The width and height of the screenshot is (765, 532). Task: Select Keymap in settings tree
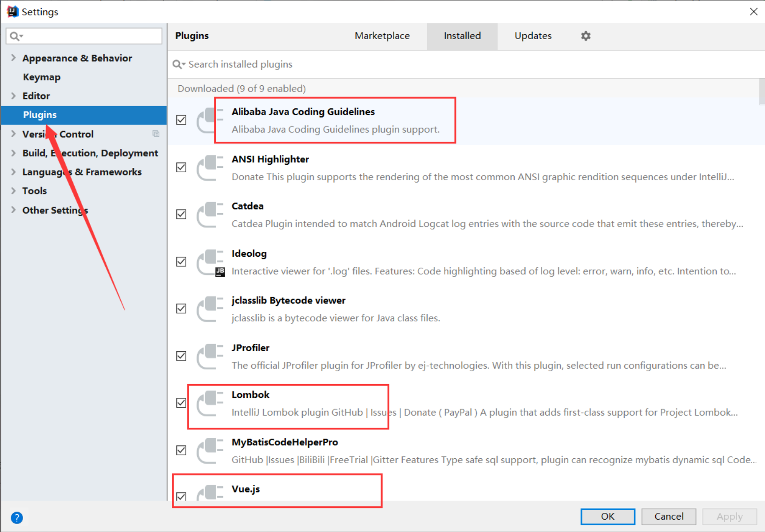42,77
